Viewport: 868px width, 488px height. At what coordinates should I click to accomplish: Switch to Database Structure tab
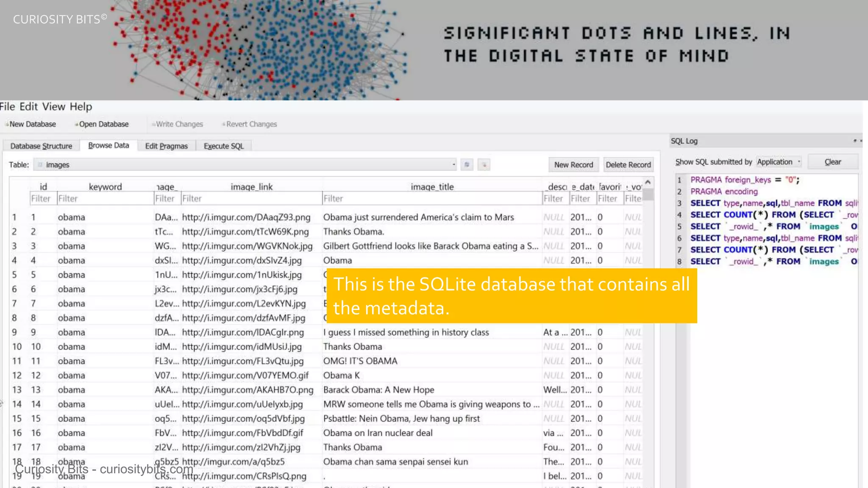click(41, 146)
